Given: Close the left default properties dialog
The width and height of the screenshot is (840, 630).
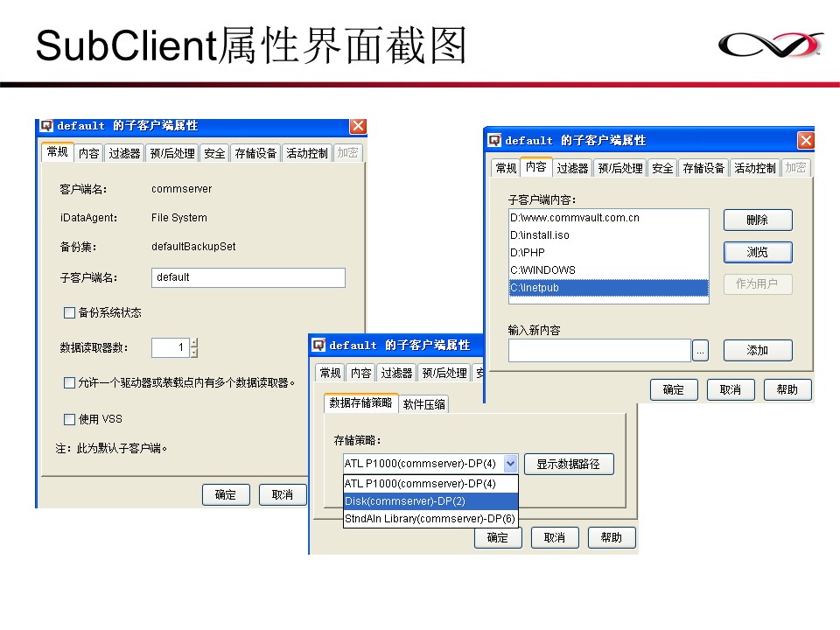Looking at the screenshot, I should click(x=358, y=126).
